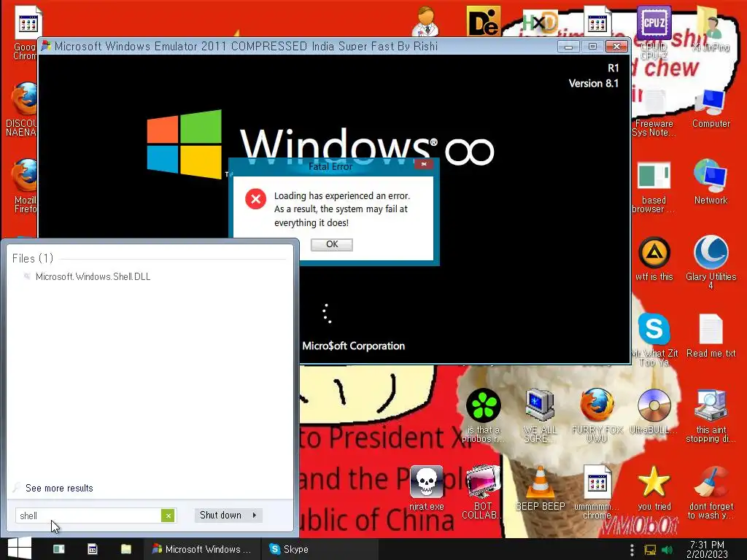Clear the shell search box text

coord(168,516)
